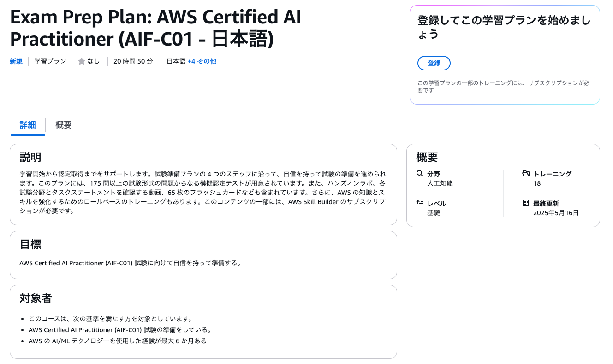The height and width of the screenshot is (364, 613).
Task: Click the 20 時間 50 分 duration text
Action: [133, 61]
